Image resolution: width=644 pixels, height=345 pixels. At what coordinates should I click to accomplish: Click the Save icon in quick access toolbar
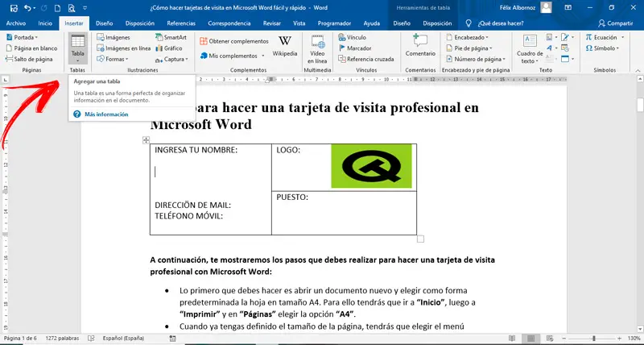click(14, 8)
